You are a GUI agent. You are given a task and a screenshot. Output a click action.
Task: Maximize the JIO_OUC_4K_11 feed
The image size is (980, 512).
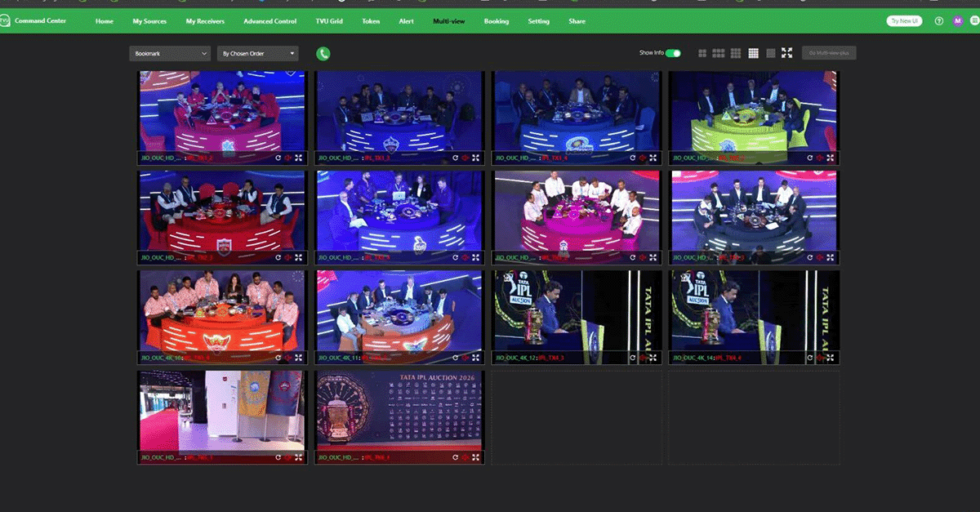pyautogui.click(x=475, y=358)
